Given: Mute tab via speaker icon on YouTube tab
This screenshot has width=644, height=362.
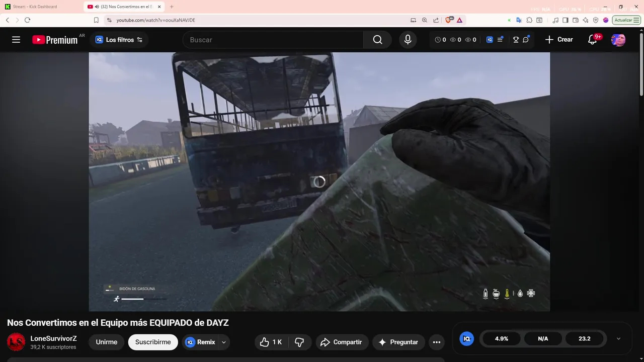Looking at the screenshot, I should pyautogui.click(x=97, y=7).
